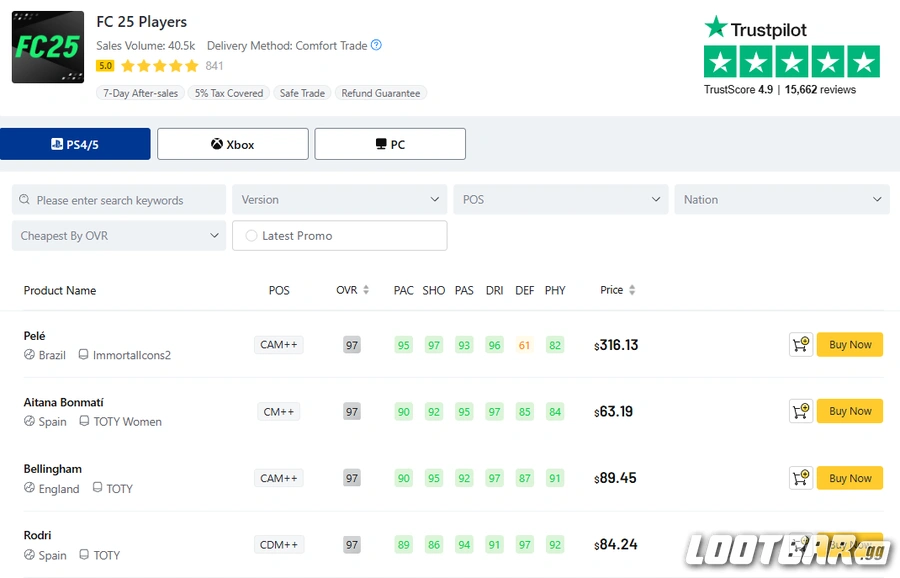The width and height of the screenshot is (900, 578).
Task: Switch to the PS4/5 platform tab
Action: pyautogui.click(x=75, y=144)
